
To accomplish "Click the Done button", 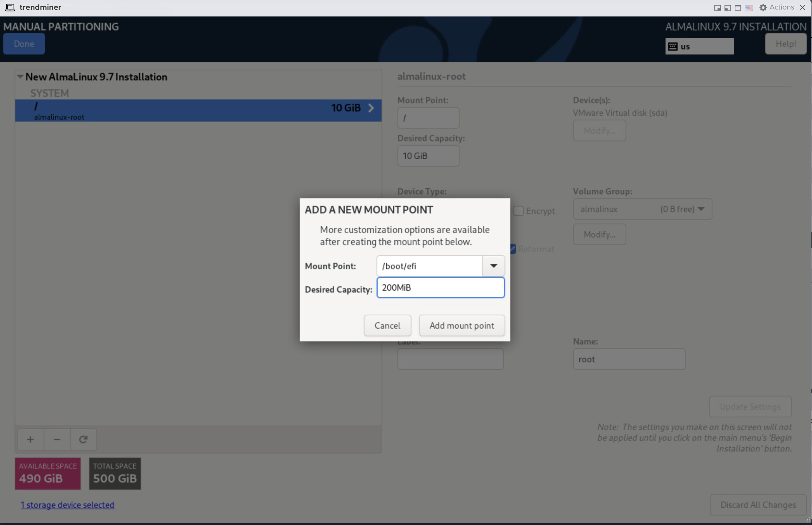I will pos(24,44).
